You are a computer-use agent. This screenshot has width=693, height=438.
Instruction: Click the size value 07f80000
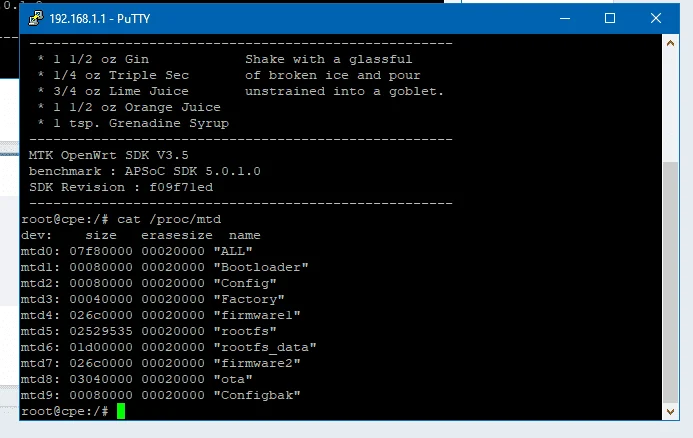pos(101,251)
